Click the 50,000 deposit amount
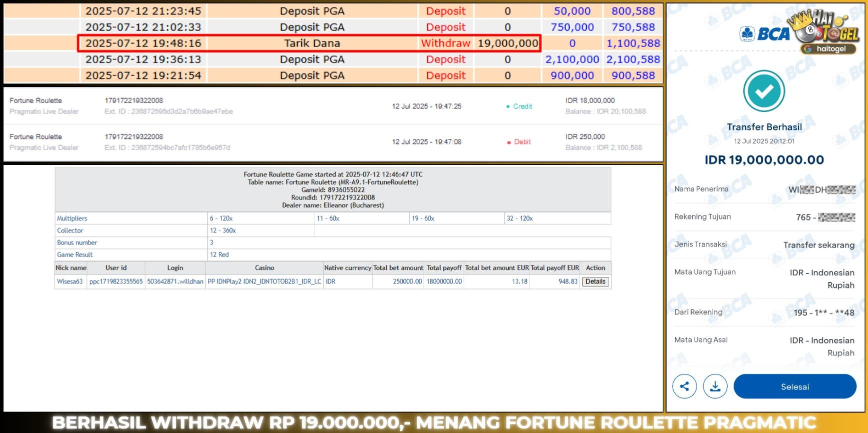 tap(572, 11)
